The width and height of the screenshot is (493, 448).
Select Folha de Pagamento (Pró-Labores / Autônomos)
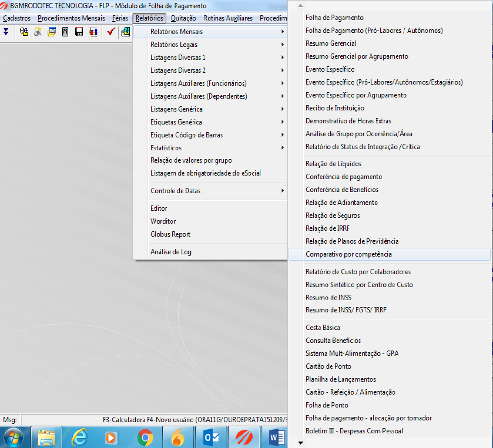click(374, 31)
